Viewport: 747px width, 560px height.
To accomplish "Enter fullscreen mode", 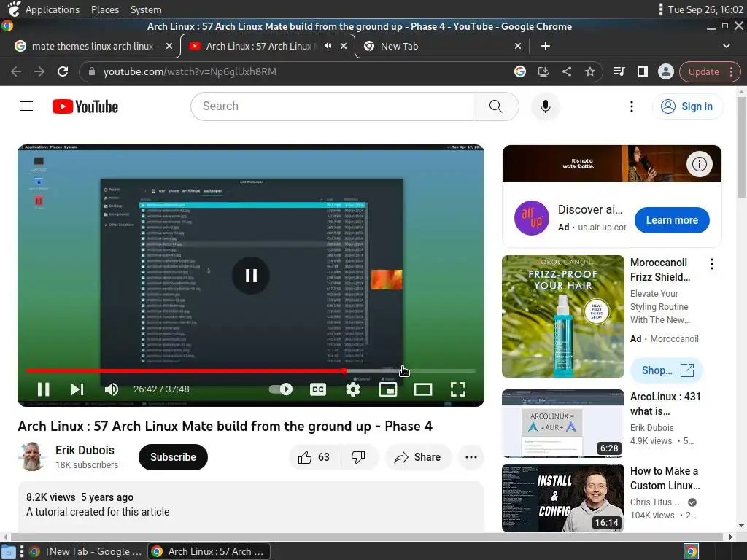I will pos(458,389).
